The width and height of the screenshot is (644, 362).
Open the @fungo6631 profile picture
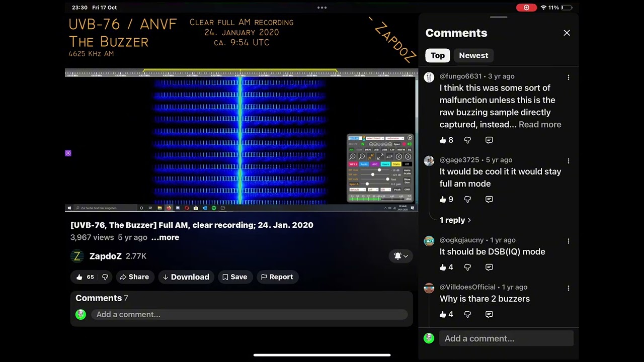tap(429, 77)
